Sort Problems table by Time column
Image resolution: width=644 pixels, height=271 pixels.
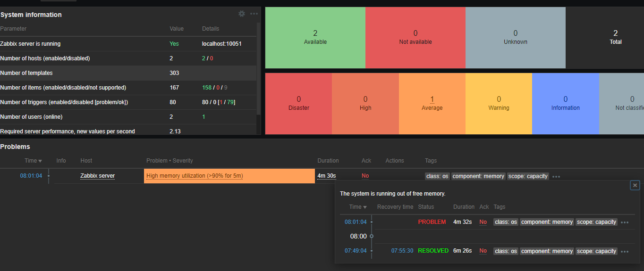34,161
